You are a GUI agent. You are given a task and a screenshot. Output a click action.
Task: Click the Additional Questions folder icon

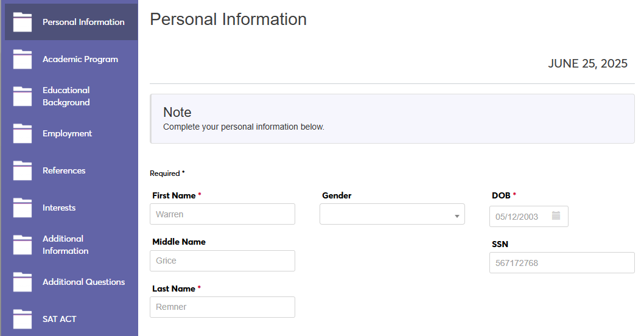[x=23, y=282]
